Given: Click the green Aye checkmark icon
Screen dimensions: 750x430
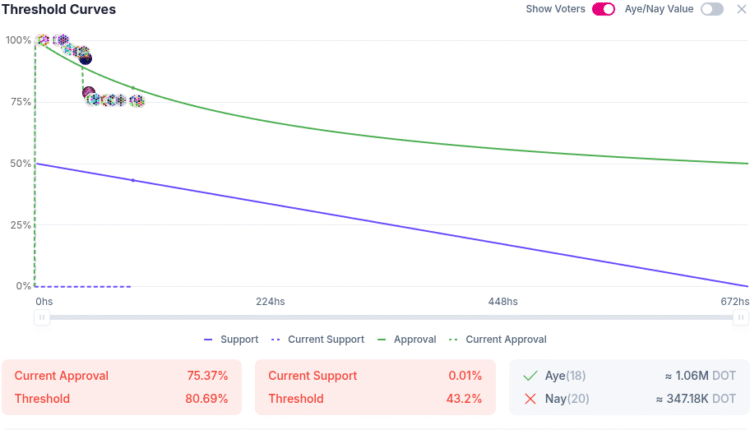Looking at the screenshot, I should point(530,375).
